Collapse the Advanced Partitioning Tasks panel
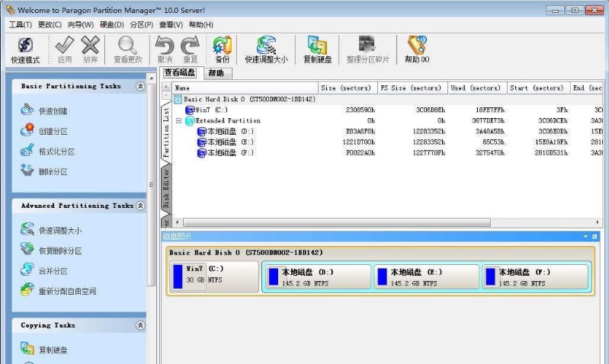Viewport: 609px width, 364px height. (x=139, y=206)
